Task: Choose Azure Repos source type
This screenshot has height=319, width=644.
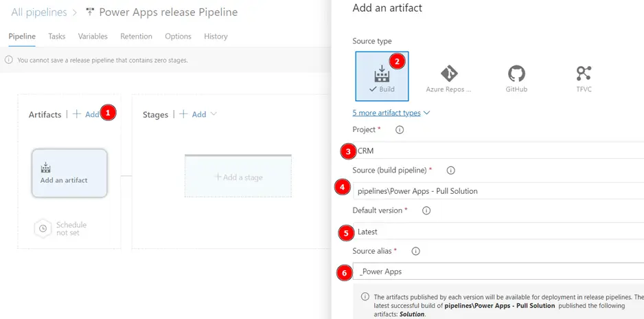Action: click(x=448, y=79)
